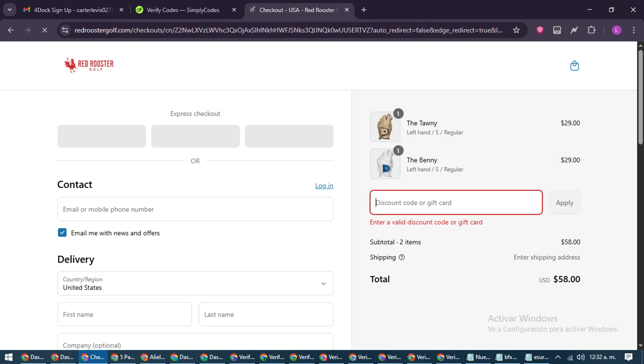Click the 'Enter shipping address' text

point(547,257)
